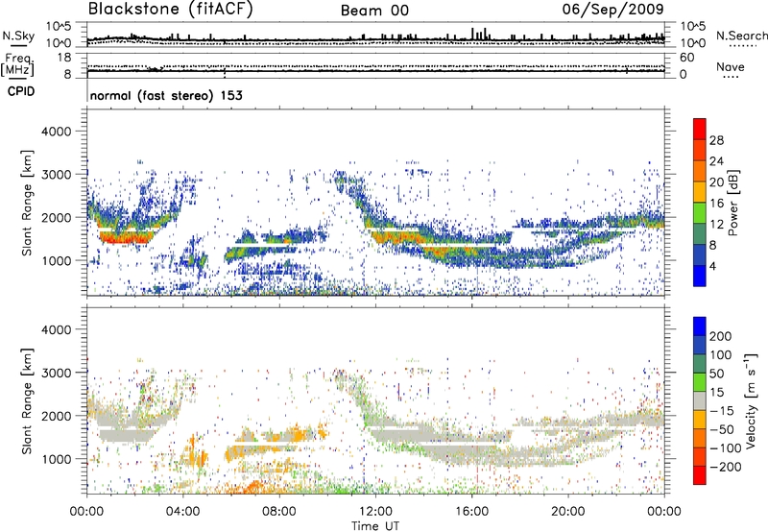This screenshot has height=532, width=768.
Task: Click the red bottom segment of velocity bar
Action: (700, 475)
